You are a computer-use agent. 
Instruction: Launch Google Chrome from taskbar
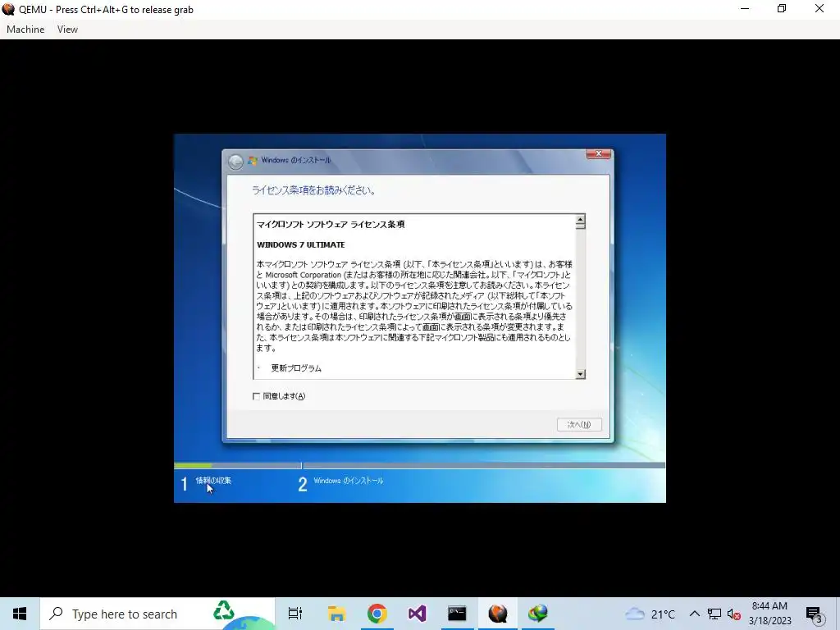(377, 614)
